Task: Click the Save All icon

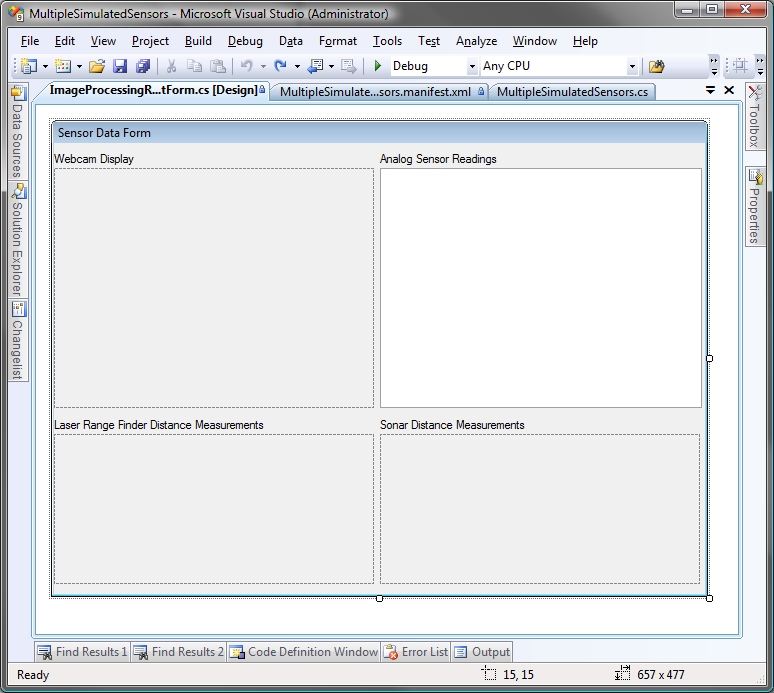Action: (x=143, y=66)
